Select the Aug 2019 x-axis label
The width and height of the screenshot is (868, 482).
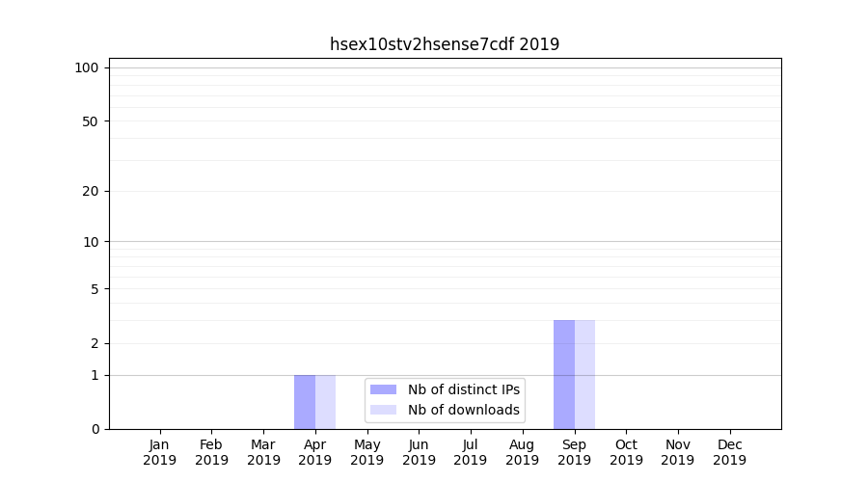522,452
